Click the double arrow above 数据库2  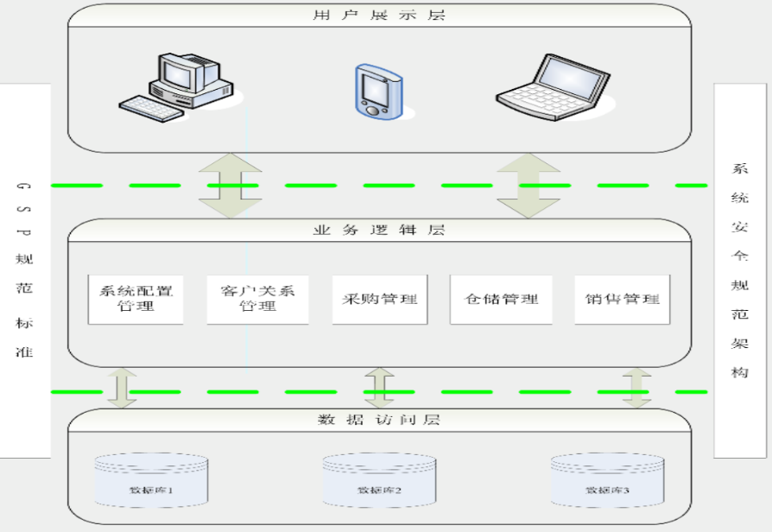pos(379,388)
